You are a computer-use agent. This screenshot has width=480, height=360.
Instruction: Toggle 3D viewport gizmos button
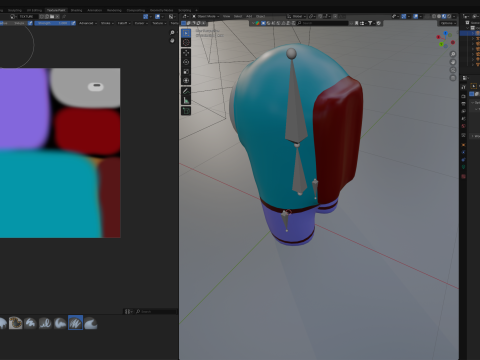[404, 16]
